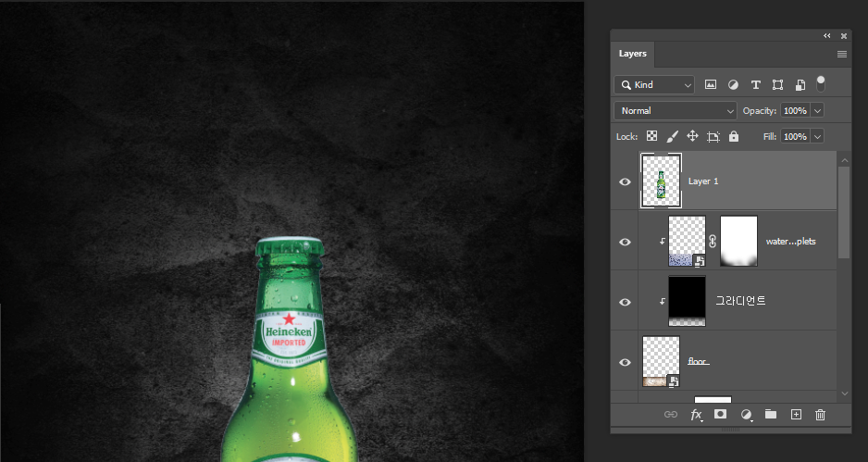Click the clipping arrow on water droplets layer
Screen dimensions: 868x462
pyautogui.click(x=662, y=242)
